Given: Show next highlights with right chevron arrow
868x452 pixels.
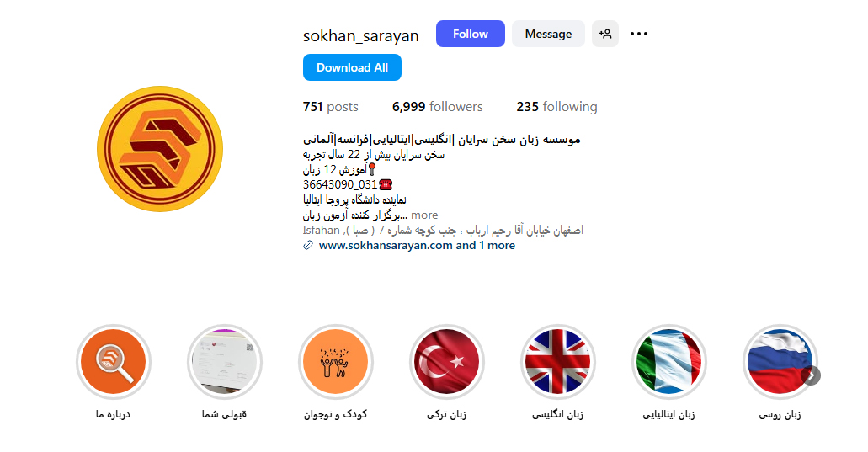Looking at the screenshot, I should tap(811, 375).
